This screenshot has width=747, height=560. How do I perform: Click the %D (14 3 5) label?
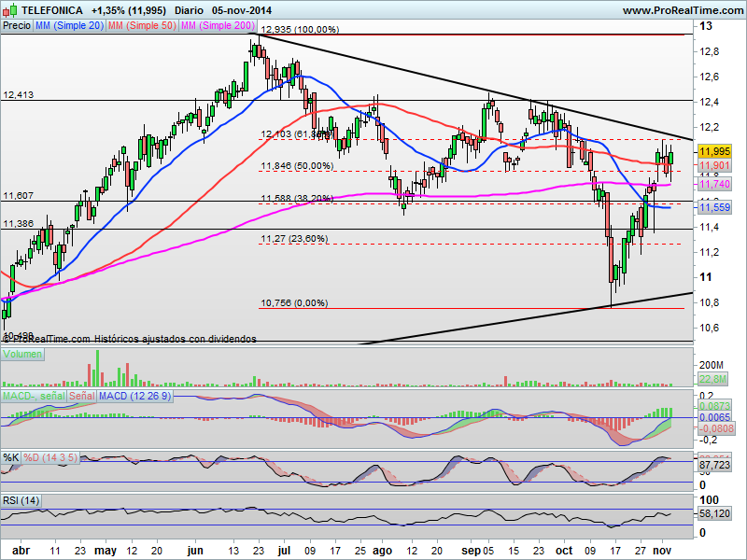coord(50,457)
